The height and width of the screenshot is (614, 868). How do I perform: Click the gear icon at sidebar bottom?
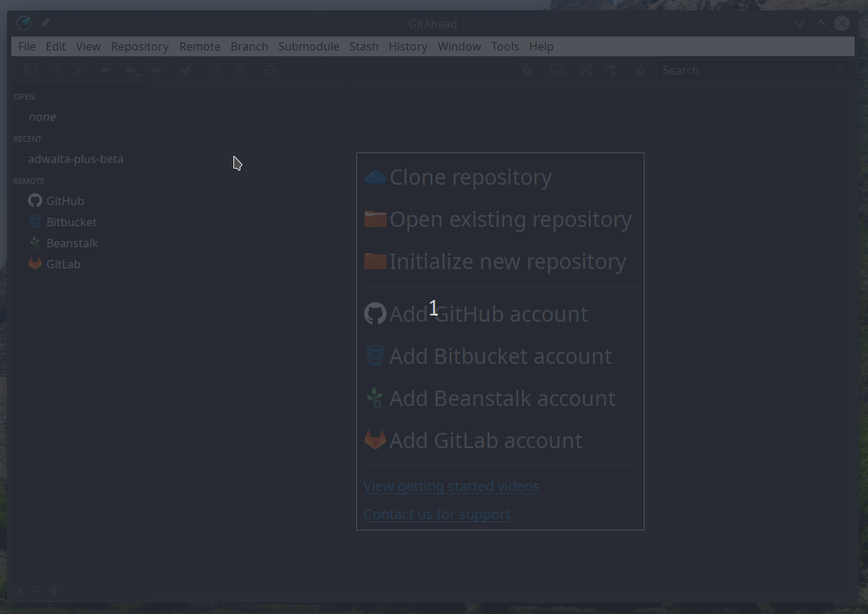[53, 592]
